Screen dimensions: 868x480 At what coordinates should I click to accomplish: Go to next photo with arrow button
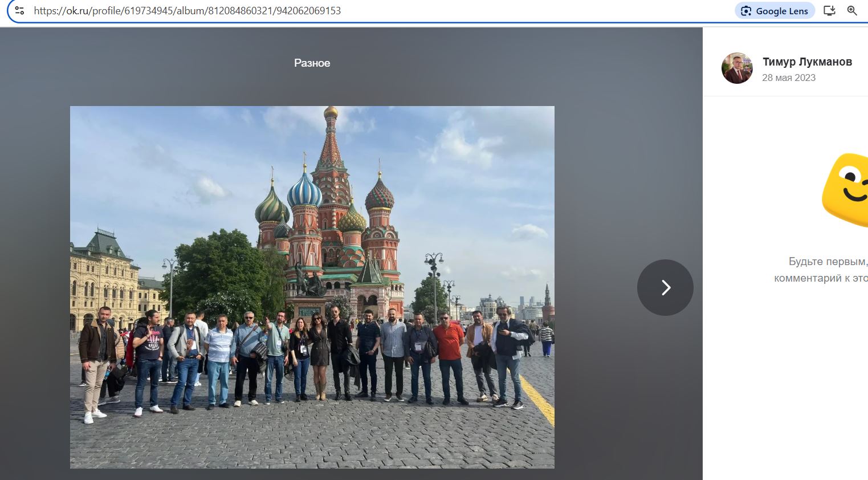[665, 287]
